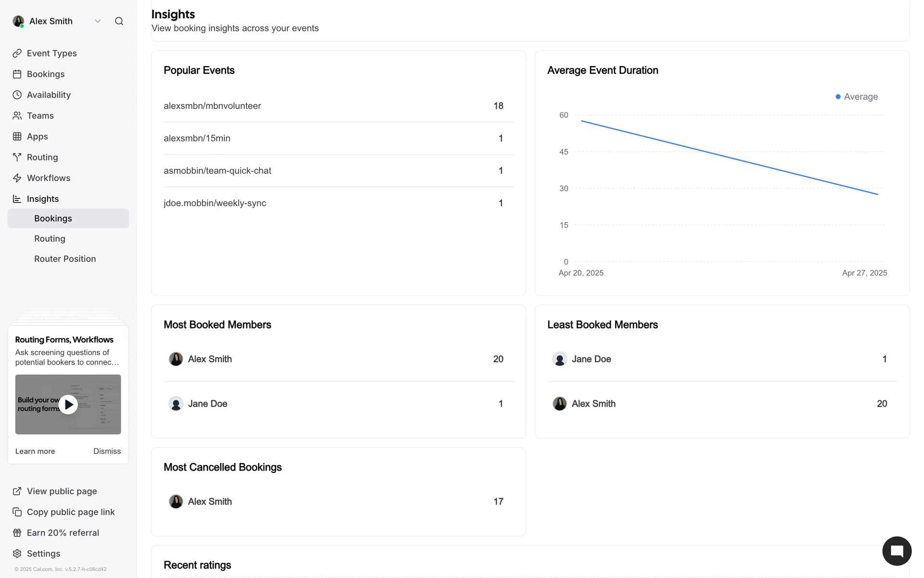Expand the Alex Smith account dropdown
924x578 pixels.
point(98,21)
